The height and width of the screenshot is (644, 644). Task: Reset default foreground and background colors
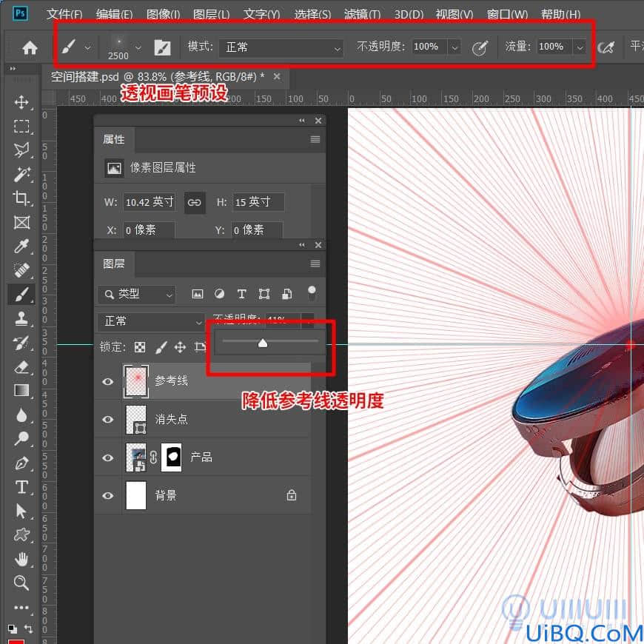[x=13, y=628]
